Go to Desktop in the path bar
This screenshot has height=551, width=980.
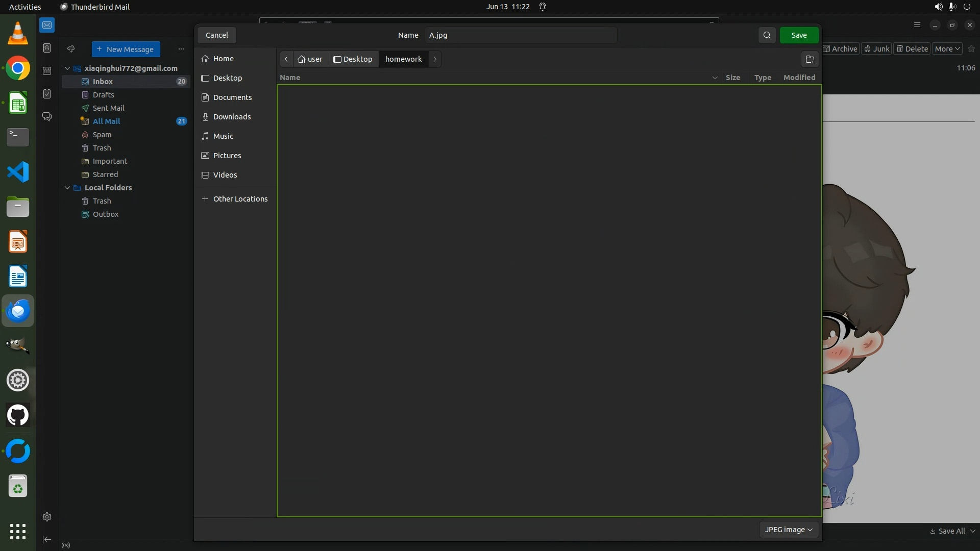click(x=353, y=59)
